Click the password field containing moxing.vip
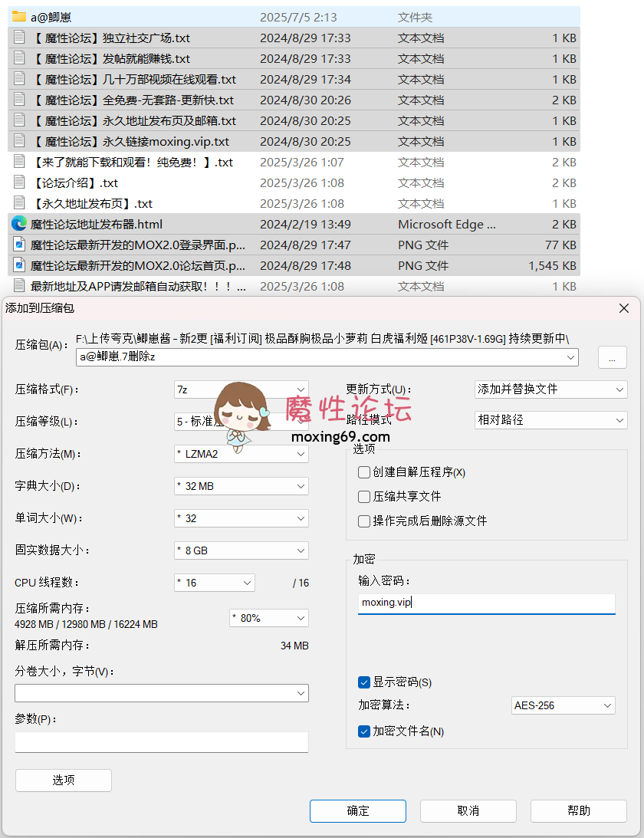Screen dimensions: 644x838 point(486,603)
